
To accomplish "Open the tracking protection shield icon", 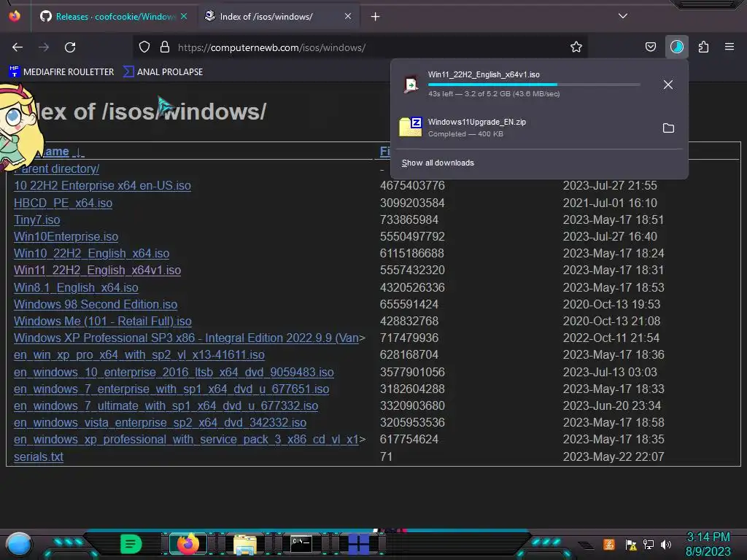I will pos(144,47).
